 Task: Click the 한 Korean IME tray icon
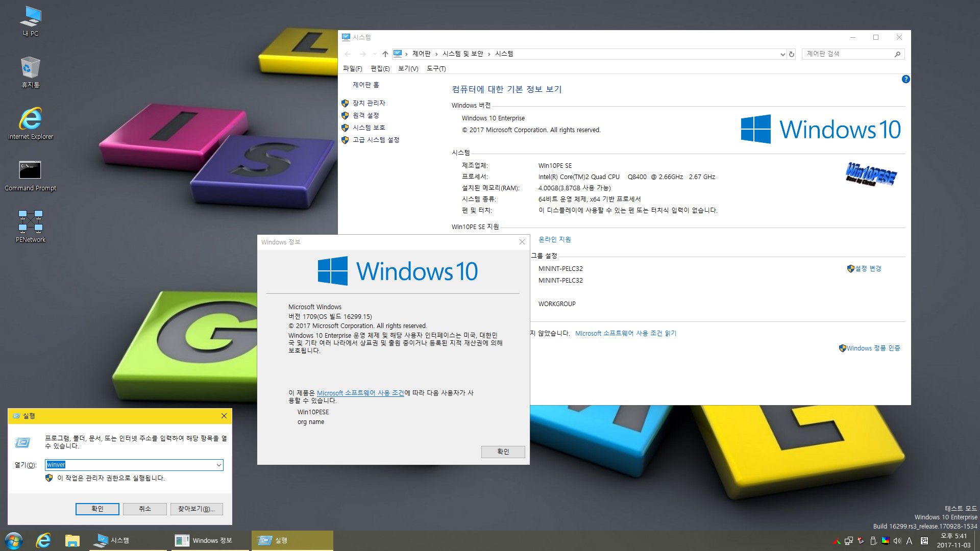click(x=924, y=541)
